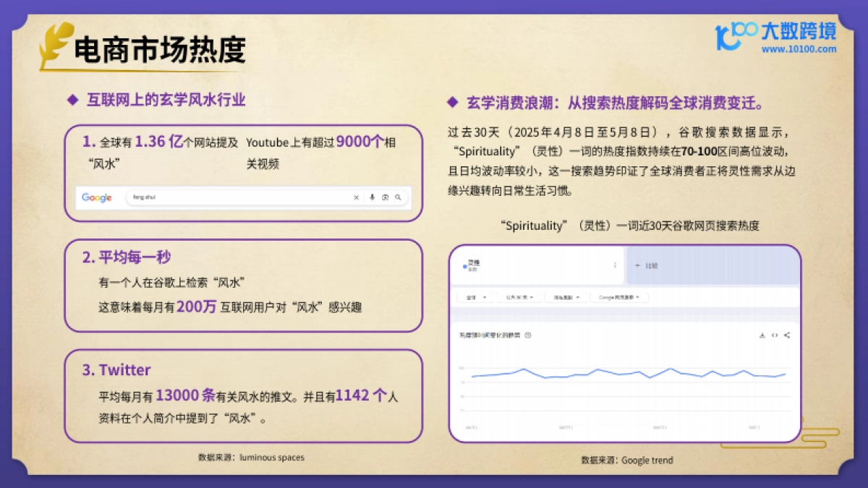
Task: Open the category filter dropdown
Action: tap(566, 297)
